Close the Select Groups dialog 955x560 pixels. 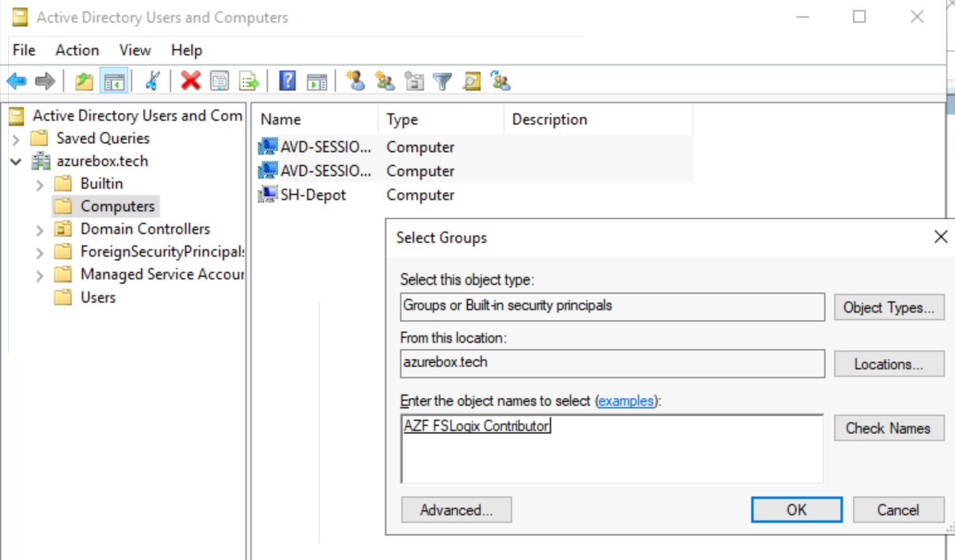tap(941, 237)
